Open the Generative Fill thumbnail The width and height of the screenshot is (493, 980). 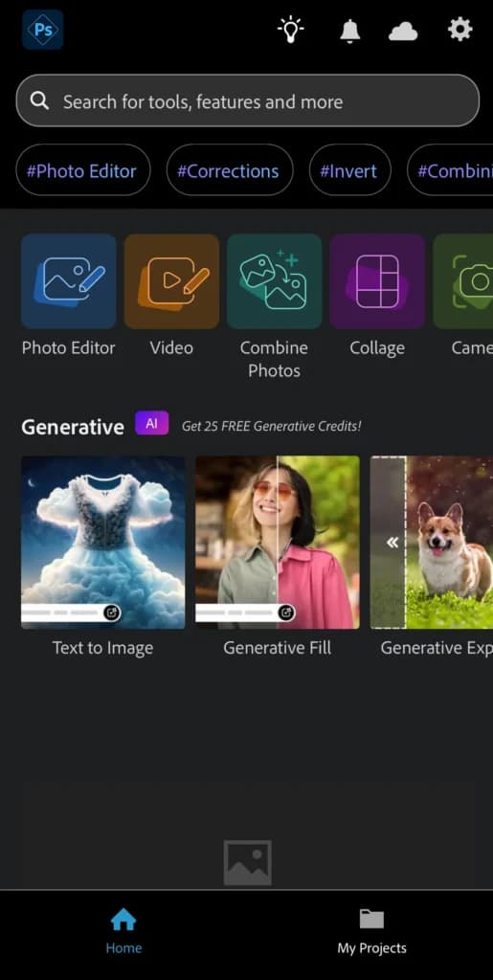(278, 543)
